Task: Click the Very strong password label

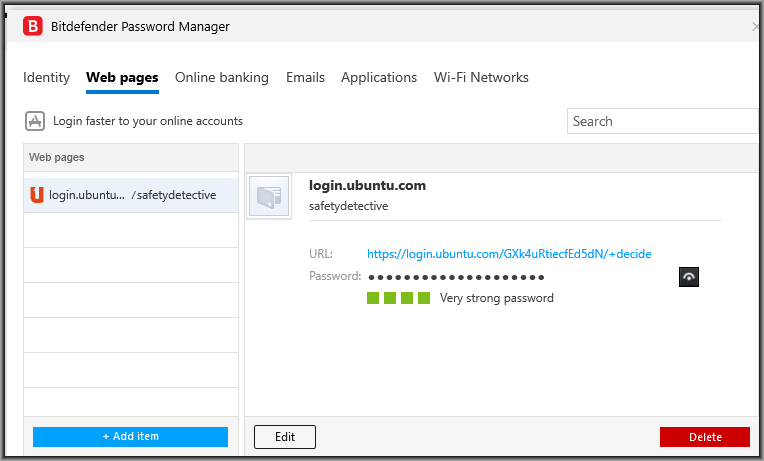Action: 497,298
